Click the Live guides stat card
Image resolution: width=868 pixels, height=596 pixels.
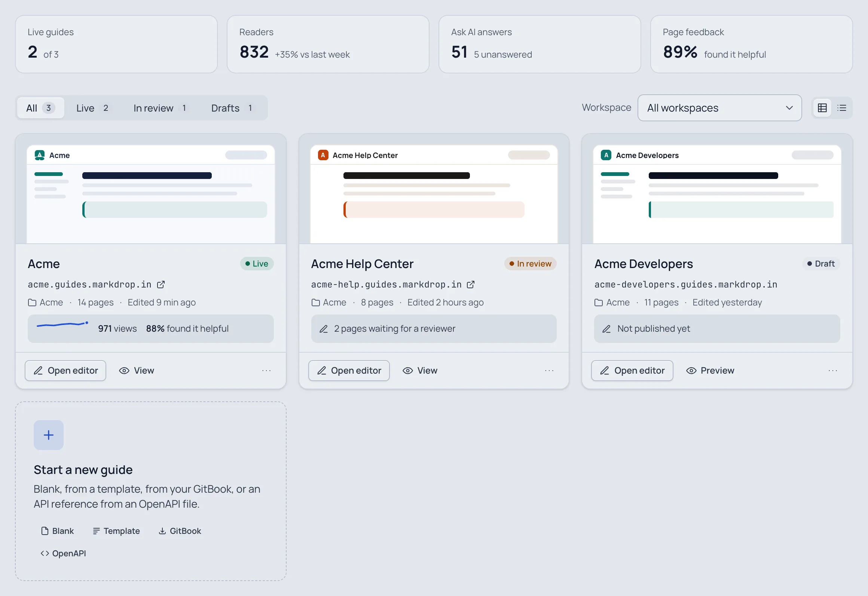pyautogui.click(x=116, y=44)
